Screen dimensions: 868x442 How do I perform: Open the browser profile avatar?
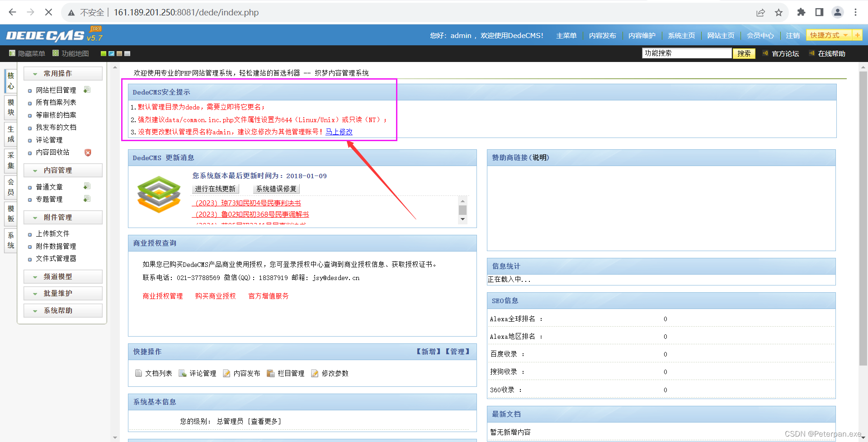coord(838,12)
